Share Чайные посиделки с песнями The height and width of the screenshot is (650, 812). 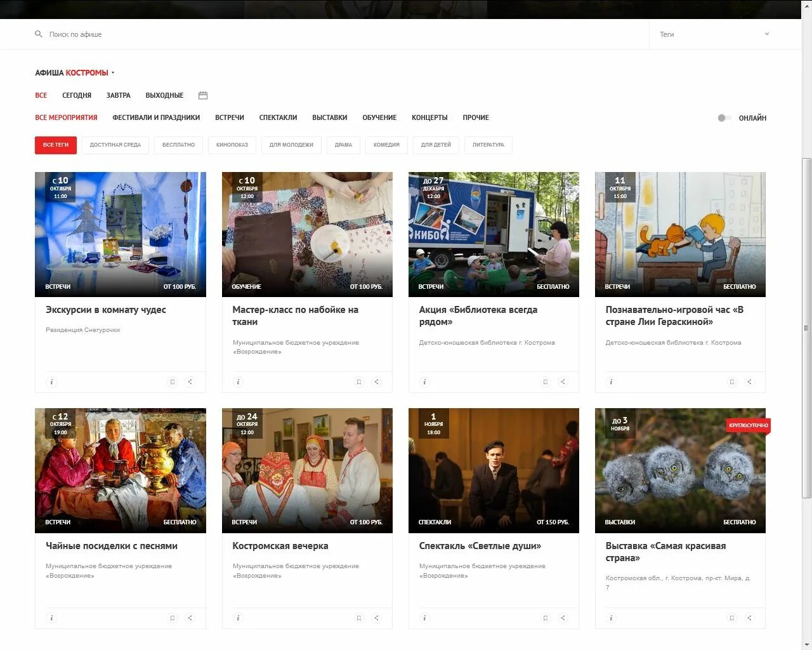[x=190, y=618]
